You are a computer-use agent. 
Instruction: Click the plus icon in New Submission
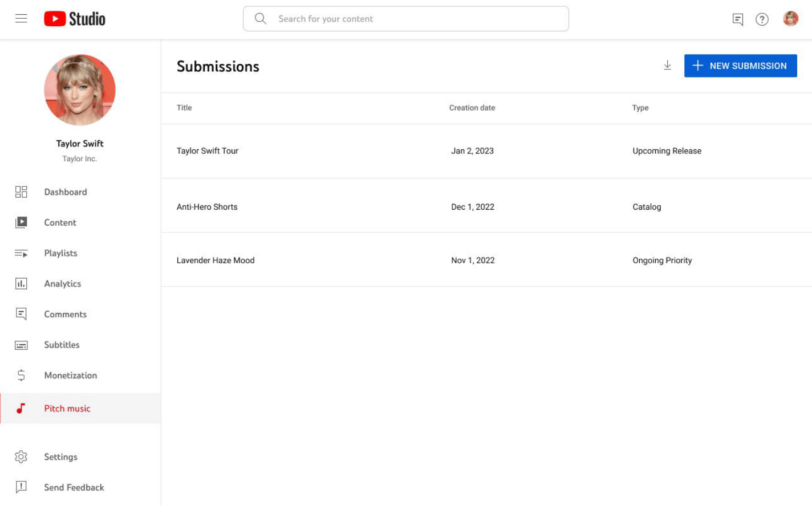pyautogui.click(x=697, y=66)
